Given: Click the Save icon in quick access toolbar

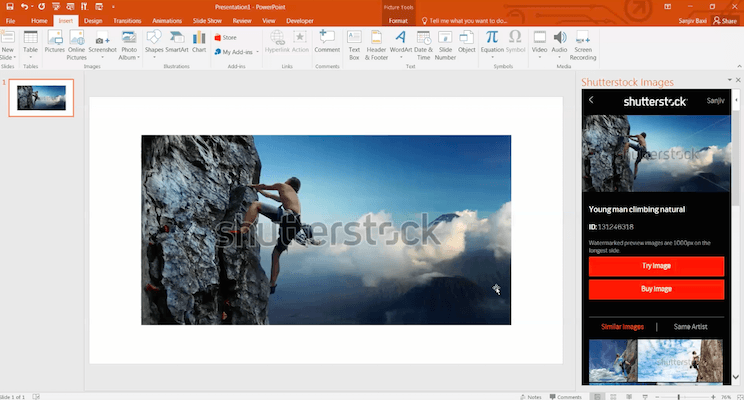Looking at the screenshot, I should [x=9, y=7].
